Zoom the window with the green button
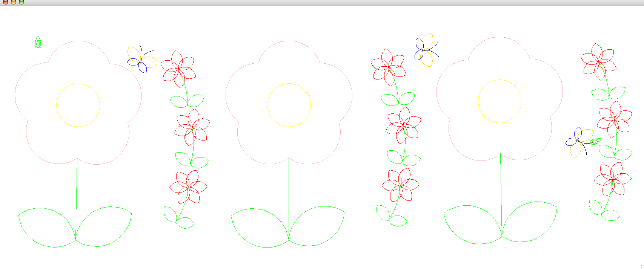The height and width of the screenshot is (269, 644). point(22,2)
